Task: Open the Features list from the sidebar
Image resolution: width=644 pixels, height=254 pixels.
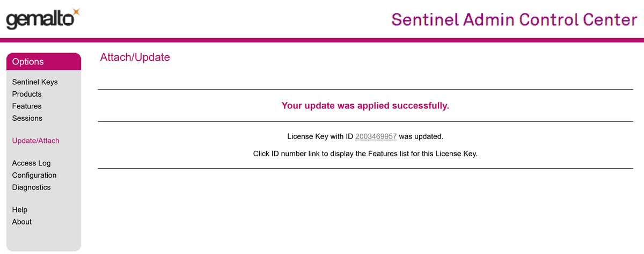Action: point(27,106)
